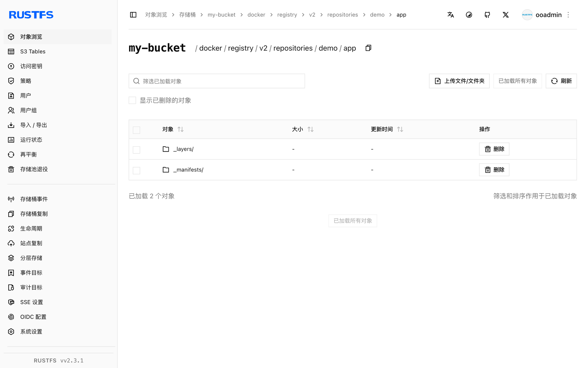Sort by 对象 column arrows
The width and height of the screenshot is (588, 368).
tap(181, 129)
